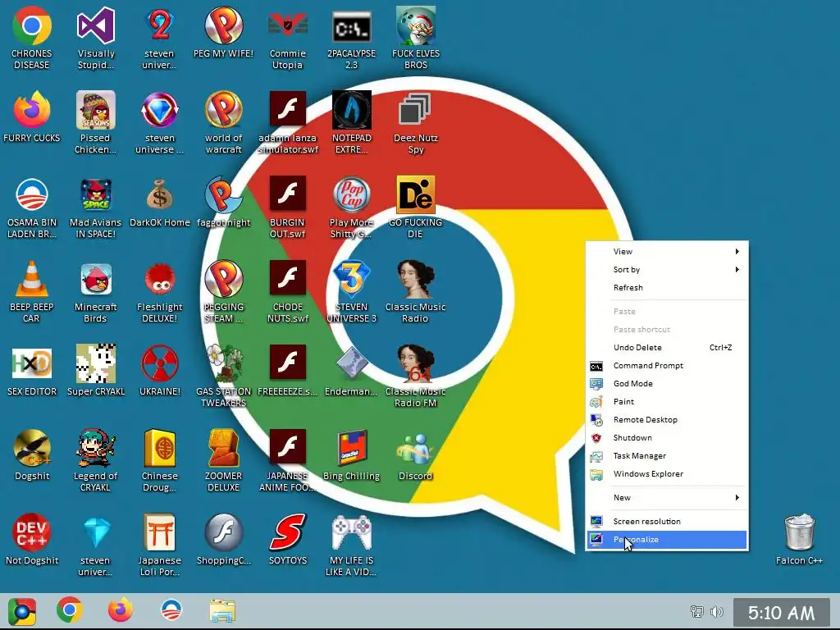The height and width of the screenshot is (630, 840).
Task: Expand the New submenu
Action: coord(667,498)
